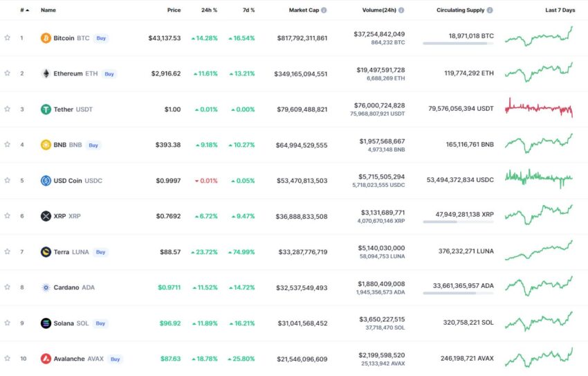Star Solana for the watchlist
Viewport: 588px width, 376px height.
point(7,323)
